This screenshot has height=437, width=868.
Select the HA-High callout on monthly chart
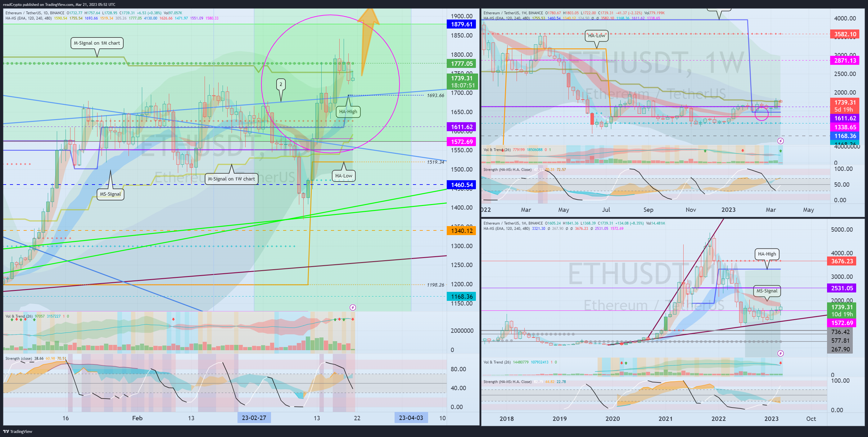click(767, 254)
